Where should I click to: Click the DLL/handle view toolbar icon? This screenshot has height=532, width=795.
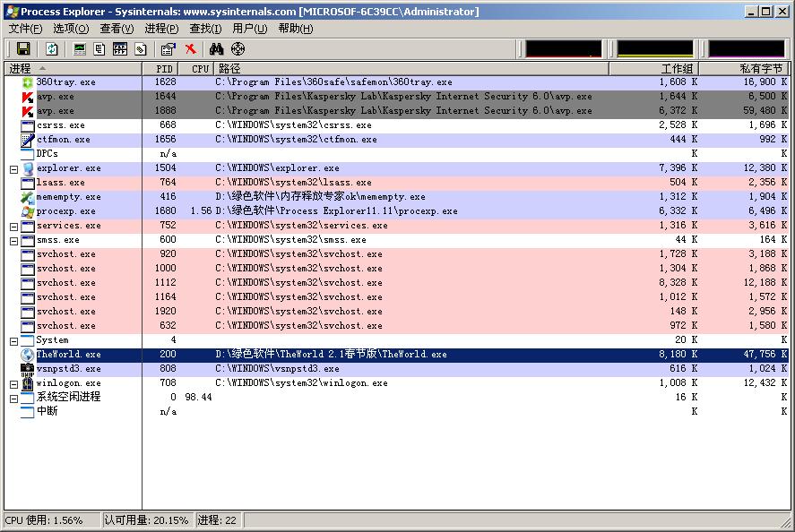(x=141, y=48)
